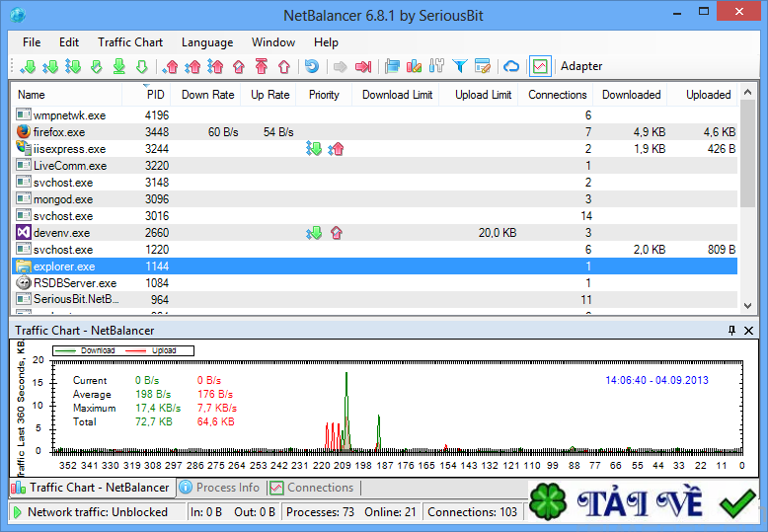Switch to the Connections tab
The width and height of the screenshot is (768, 532).
[x=312, y=488]
